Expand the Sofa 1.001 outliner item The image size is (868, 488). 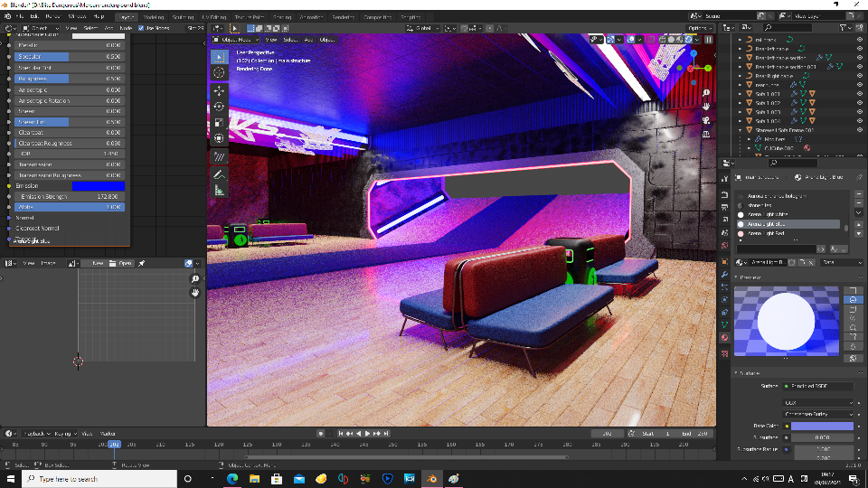coord(741,94)
